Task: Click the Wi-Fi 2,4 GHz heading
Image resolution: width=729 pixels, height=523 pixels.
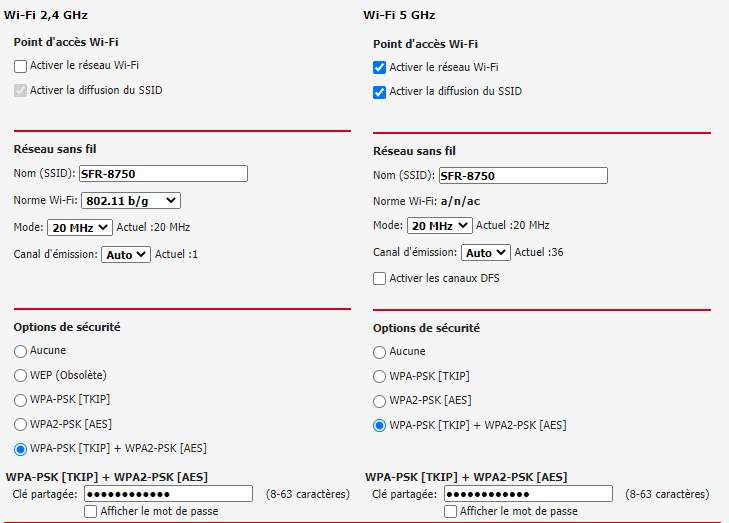Action: 46,15
